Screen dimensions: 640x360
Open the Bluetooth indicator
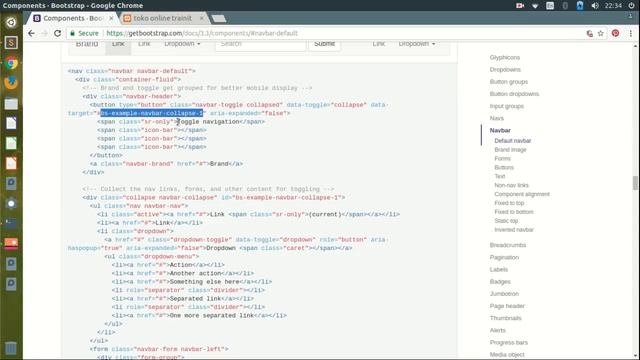click(x=565, y=6)
